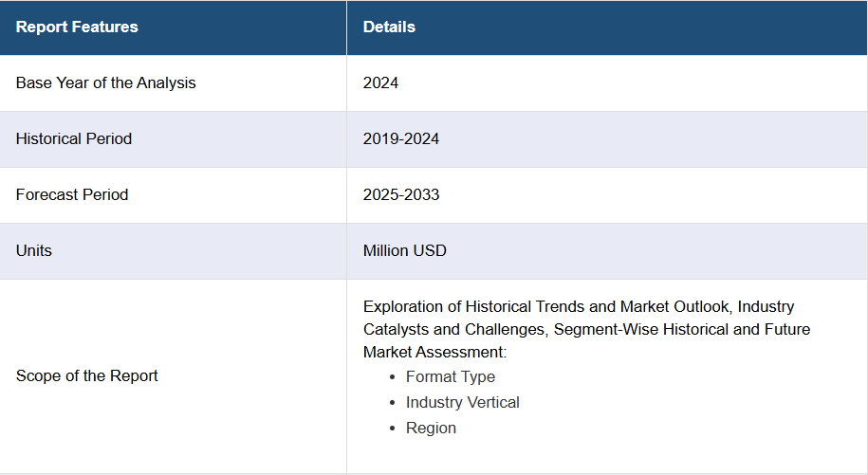Click the Region list item

431,428
